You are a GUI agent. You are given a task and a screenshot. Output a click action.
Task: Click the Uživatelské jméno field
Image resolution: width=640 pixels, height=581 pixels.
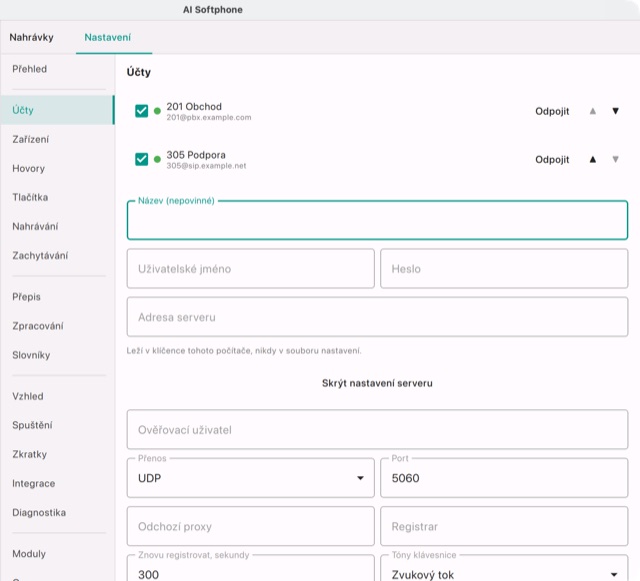click(x=251, y=269)
